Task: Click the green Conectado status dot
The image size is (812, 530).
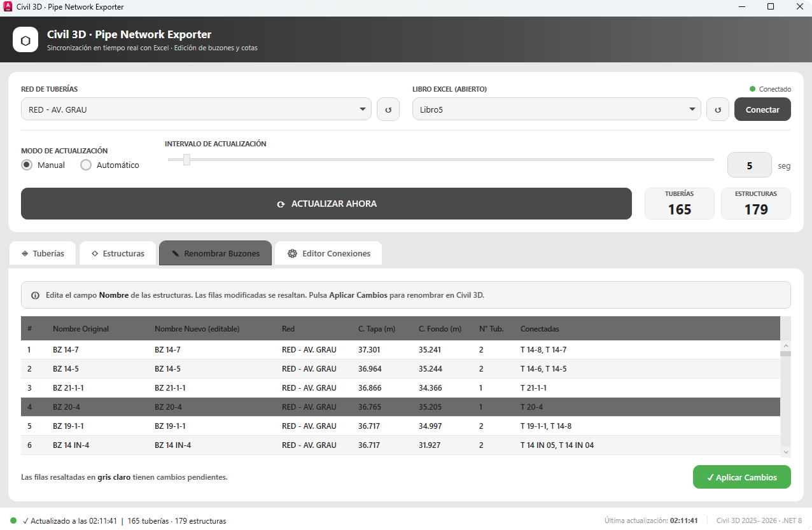Action: (753, 89)
